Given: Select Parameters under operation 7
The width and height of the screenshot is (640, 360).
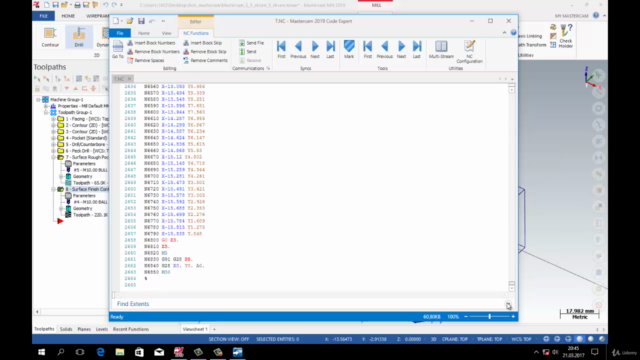Looking at the screenshot, I should tap(84, 164).
